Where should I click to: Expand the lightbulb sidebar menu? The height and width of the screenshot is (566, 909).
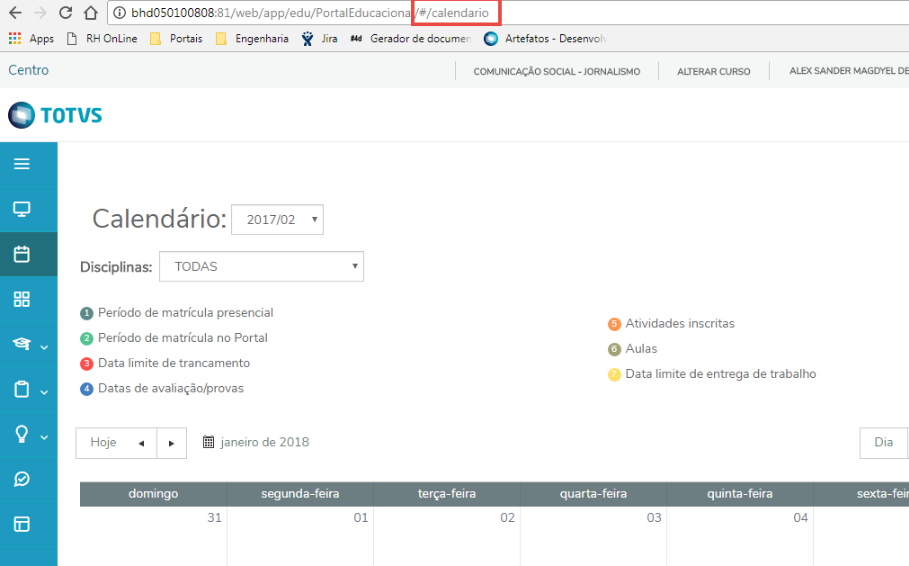point(22,434)
